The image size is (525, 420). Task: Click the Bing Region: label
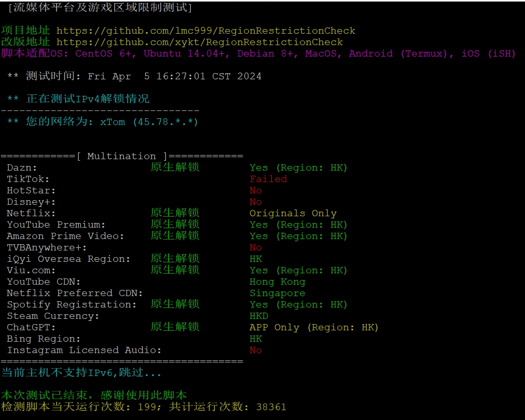[44, 339]
